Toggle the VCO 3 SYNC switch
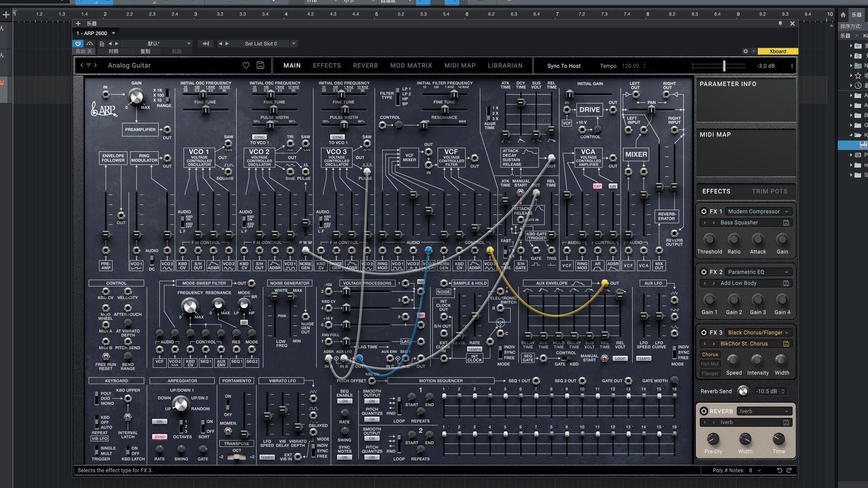This screenshot has width=868, height=488. pyautogui.click(x=338, y=137)
